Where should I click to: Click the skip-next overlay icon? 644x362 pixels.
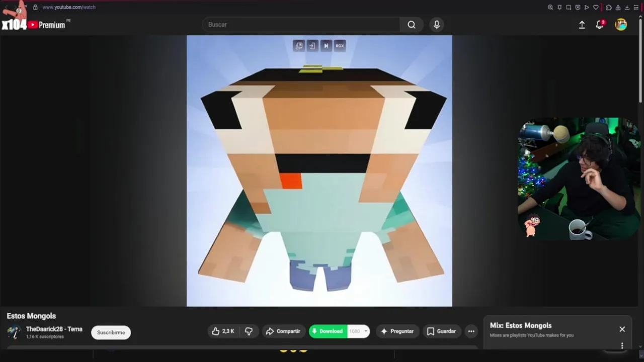(326, 46)
